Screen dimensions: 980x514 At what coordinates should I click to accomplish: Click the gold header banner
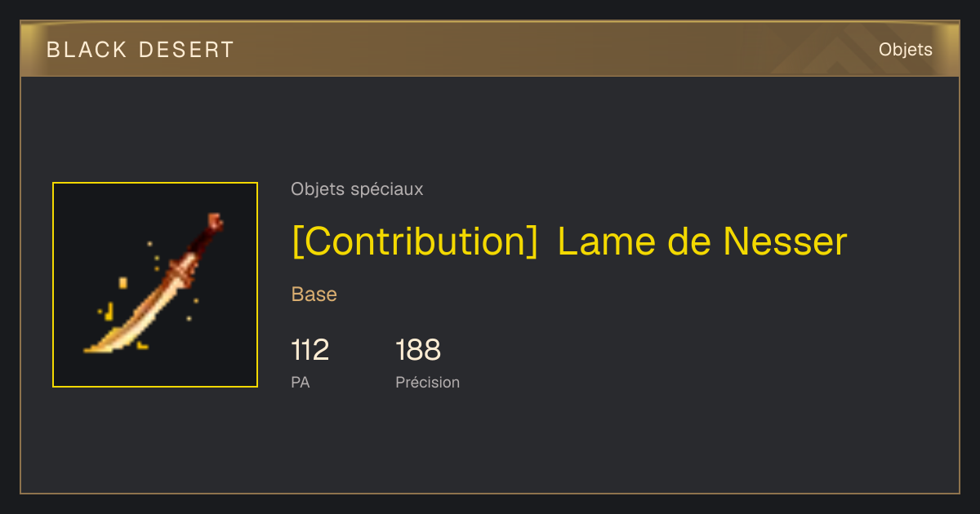(490, 50)
